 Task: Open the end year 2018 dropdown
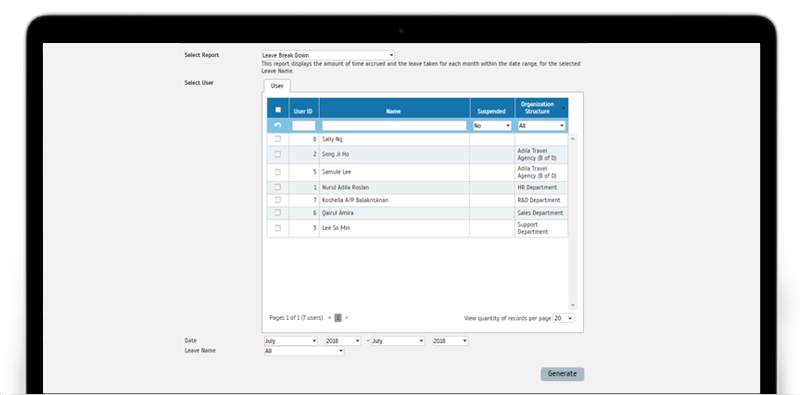(450, 341)
